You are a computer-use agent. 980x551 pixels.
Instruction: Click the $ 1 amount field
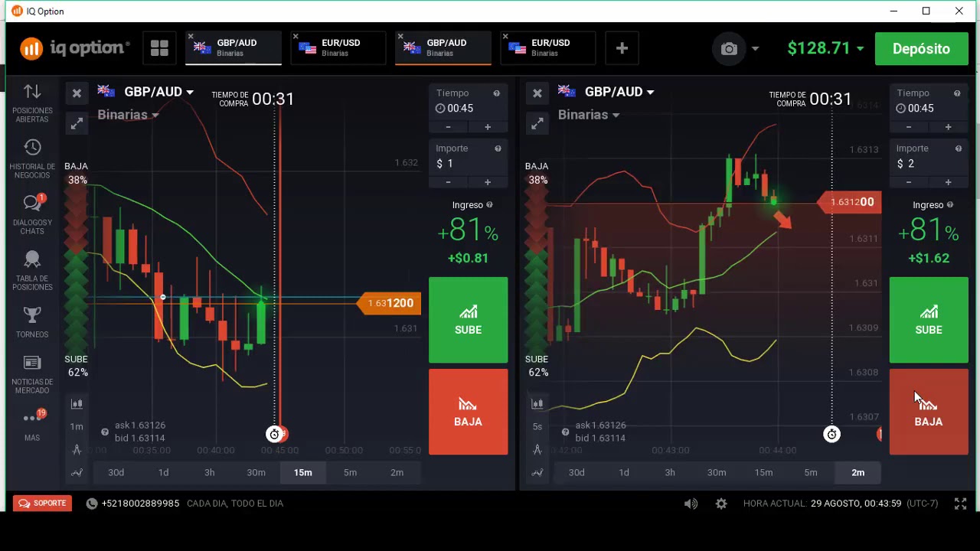point(469,164)
